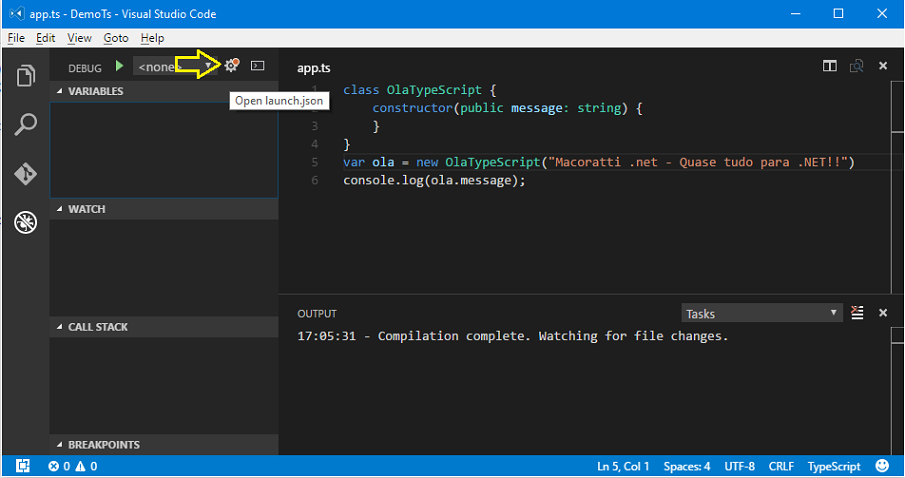
Task: Click line number 6 in gutter
Action: pos(315,180)
